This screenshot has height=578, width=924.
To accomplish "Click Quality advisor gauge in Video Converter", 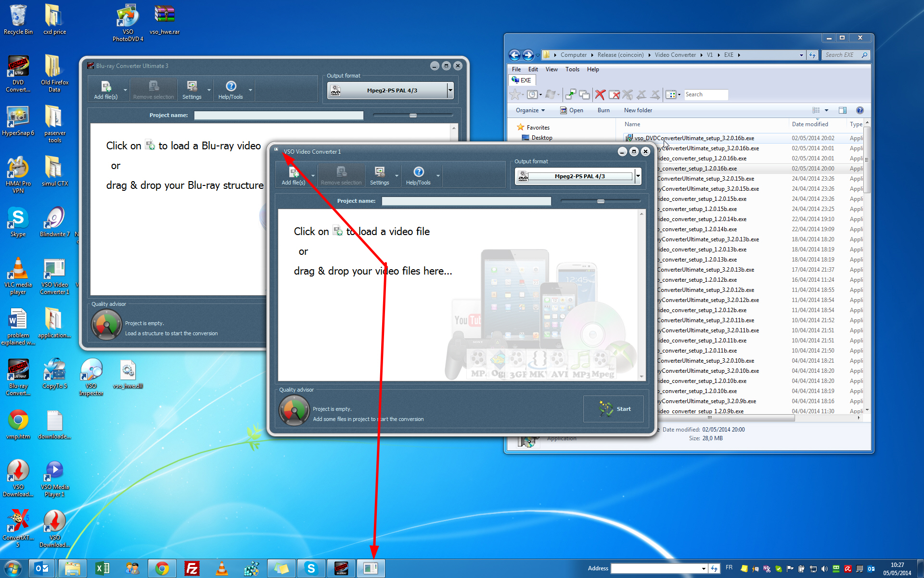I will pyautogui.click(x=294, y=410).
